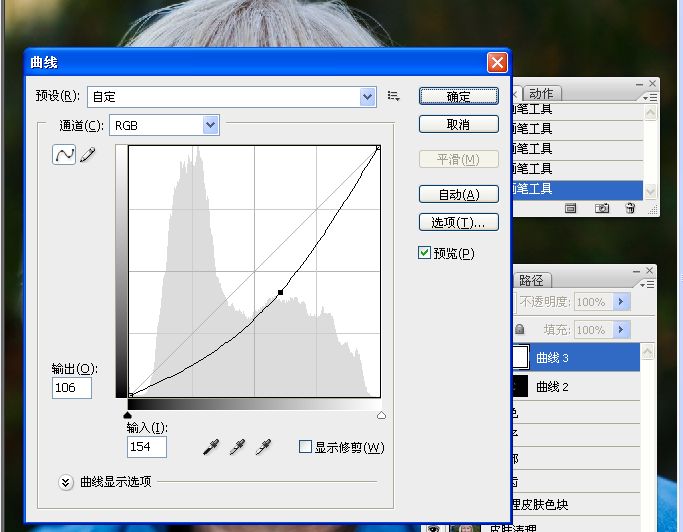Pick the gray point eyedropper
Screen dimensions: 683x532
point(237,447)
